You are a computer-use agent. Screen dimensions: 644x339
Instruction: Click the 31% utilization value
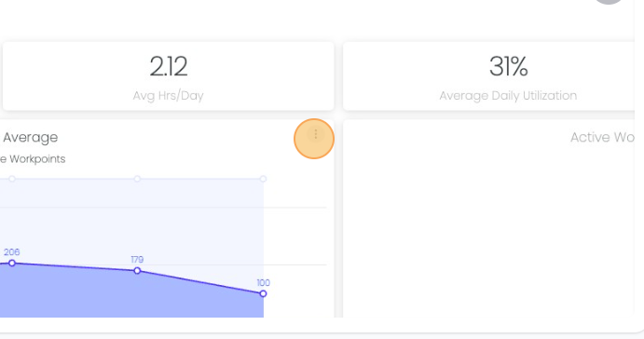pyautogui.click(x=508, y=66)
